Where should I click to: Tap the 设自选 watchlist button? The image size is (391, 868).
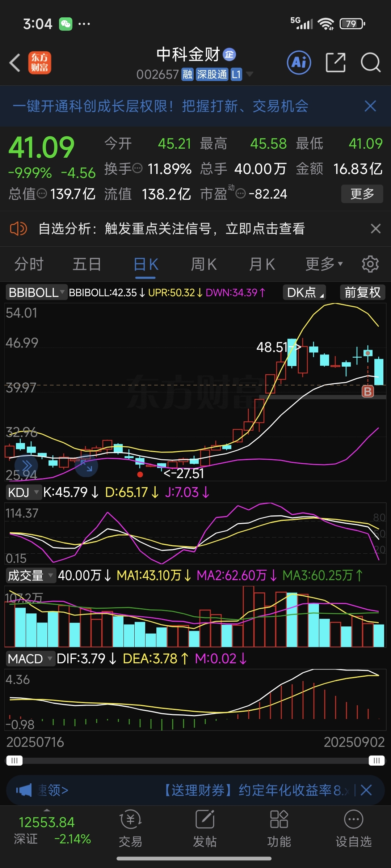[x=354, y=828]
